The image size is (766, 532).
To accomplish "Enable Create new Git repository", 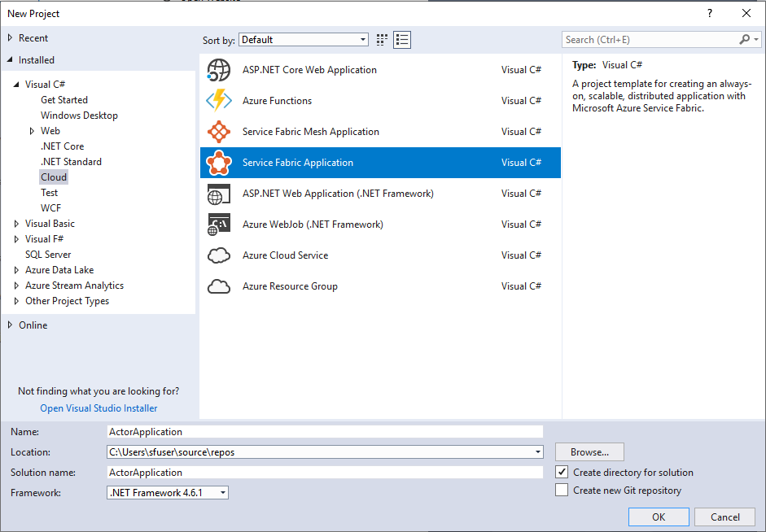I will coord(562,490).
